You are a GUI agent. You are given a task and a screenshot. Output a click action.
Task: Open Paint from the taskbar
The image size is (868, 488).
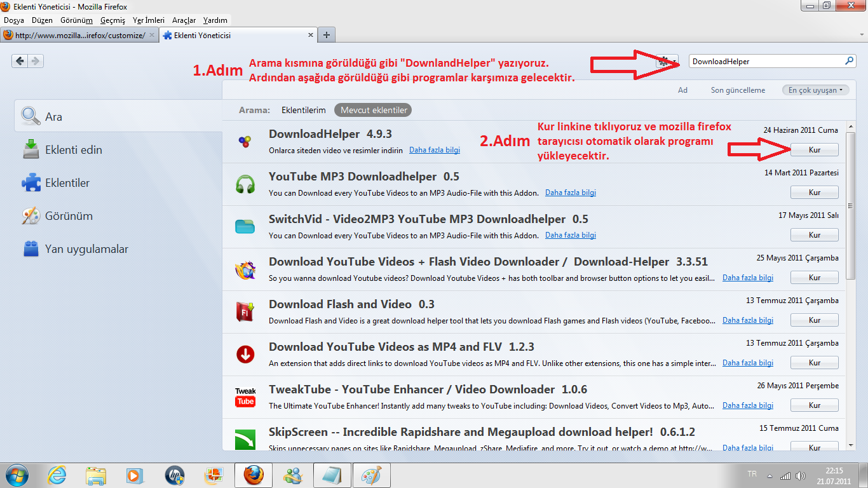click(x=370, y=475)
